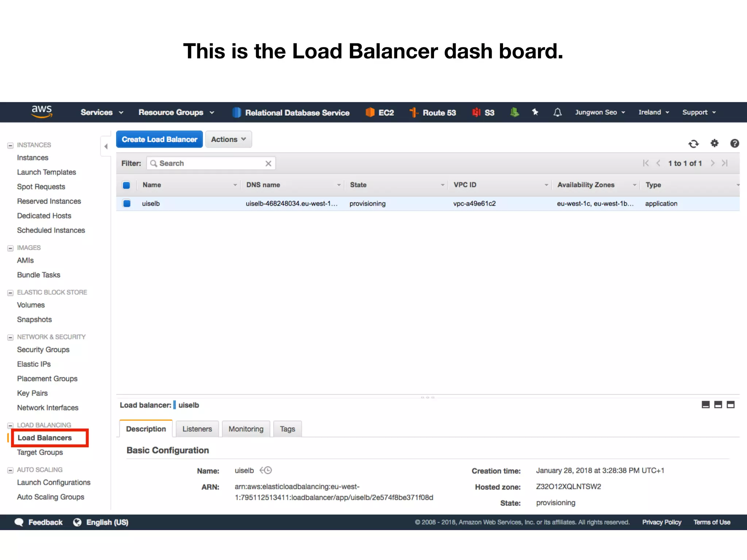Collapse the ELASTIC BLOCK STORE section
Viewport: 747px width, 560px height.
tap(10, 292)
